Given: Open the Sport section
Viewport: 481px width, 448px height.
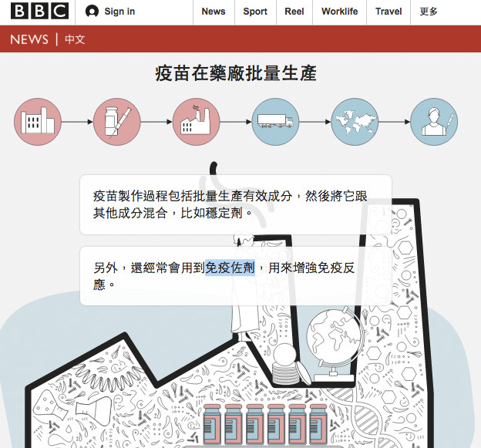Looking at the screenshot, I should coord(255,12).
